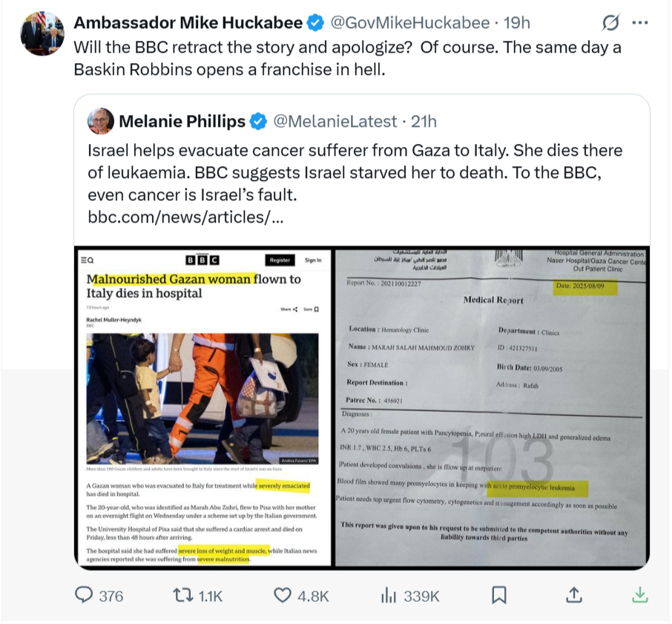Screen dimensions: 672x624
Task: Click the 21h quoted tweet timestamp
Action: (424, 122)
